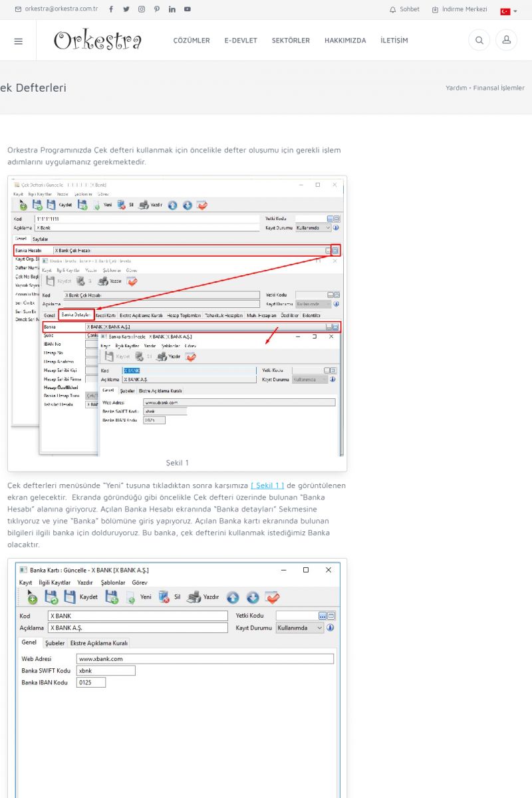Click Kaydet save button in Banka Kartı screenshot
Screen dimensions: 532x798
pos(80,597)
